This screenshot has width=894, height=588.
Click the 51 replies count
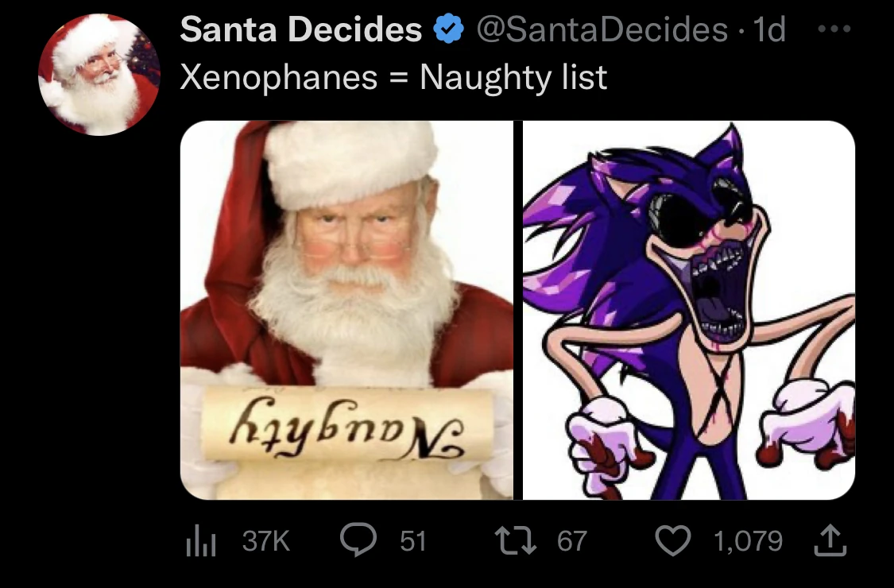coord(412,542)
